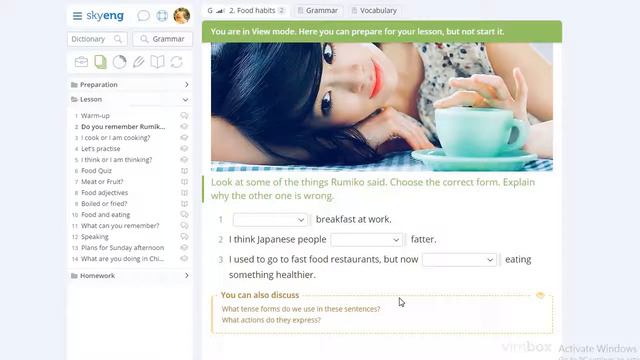Image resolution: width=640 pixels, height=360 pixels.
Task: Click the graduation cap icon on the Plans for Sunday afternoon row
Action: (184, 248)
